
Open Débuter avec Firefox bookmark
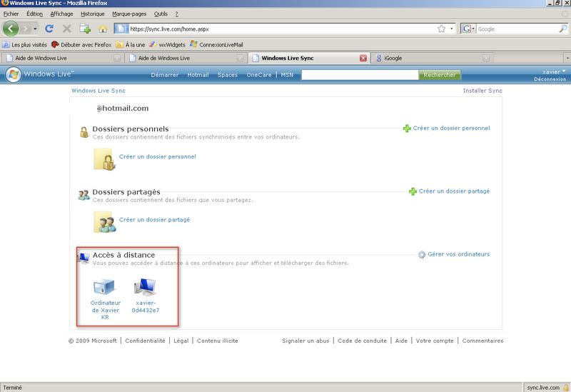point(81,45)
